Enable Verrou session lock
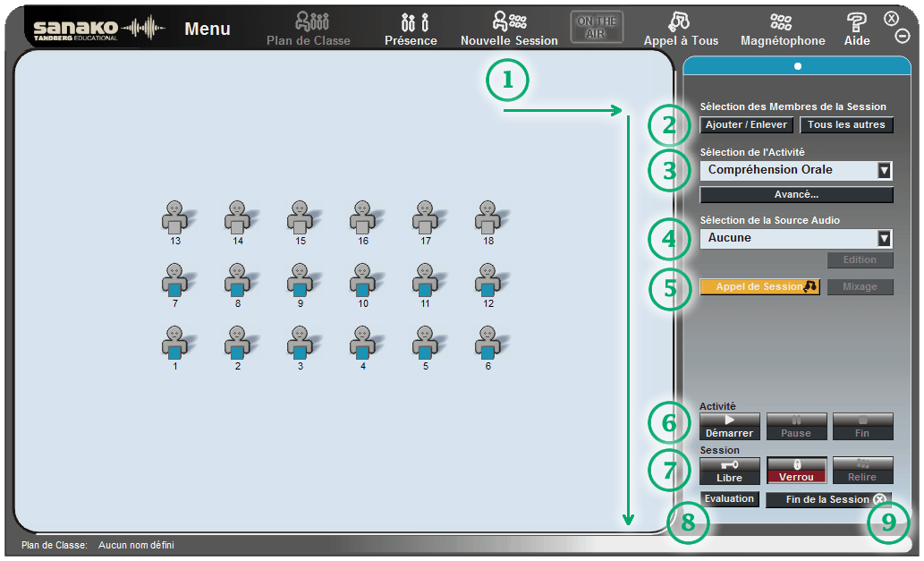This screenshot has width=924, height=561. (x=796, y=471)
